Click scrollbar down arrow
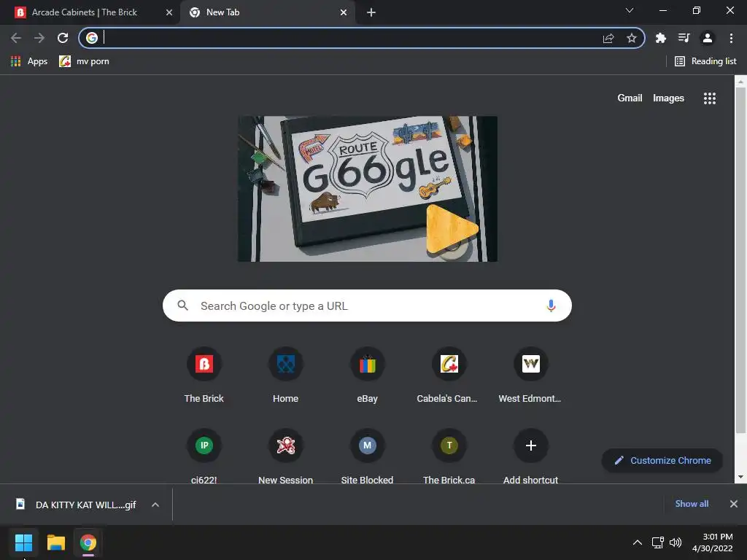747x560 pixels. click(740, 477)
